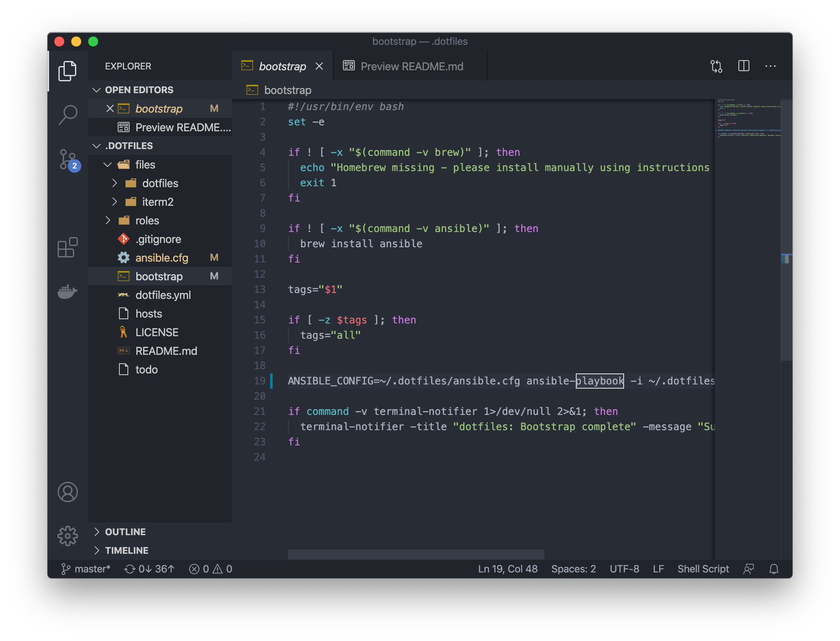This screenshot has width=840, height=641.
Task: Close the bootstrap editor tab
Action: [x=319, y=66]
